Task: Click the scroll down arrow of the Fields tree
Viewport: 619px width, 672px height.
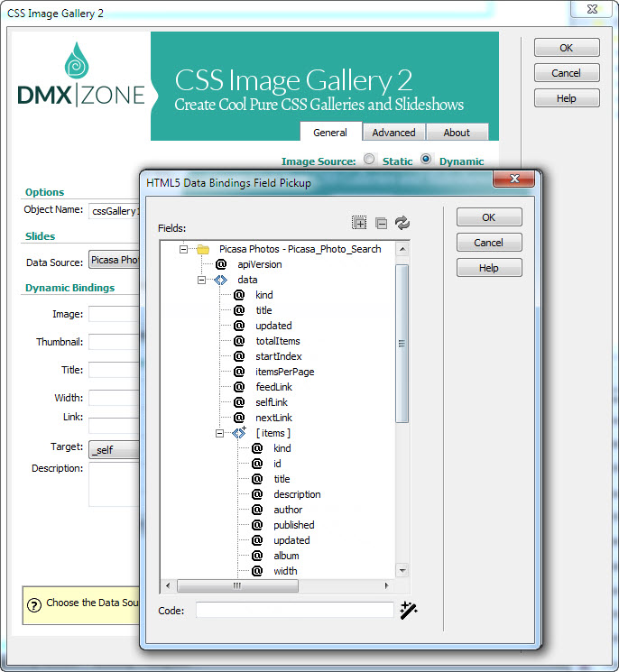Action: 402,570
